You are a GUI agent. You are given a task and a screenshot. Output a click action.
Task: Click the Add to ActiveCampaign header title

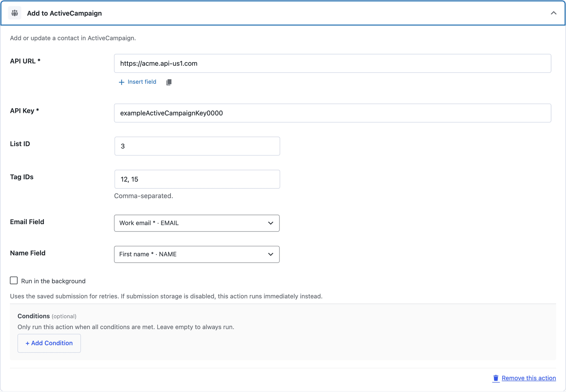tap(64, 13)
